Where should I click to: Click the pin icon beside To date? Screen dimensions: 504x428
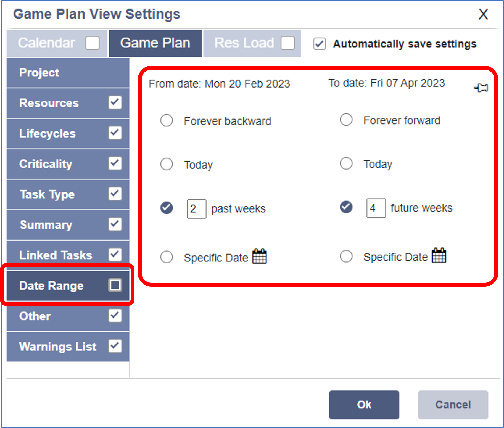tap(481, 88)
